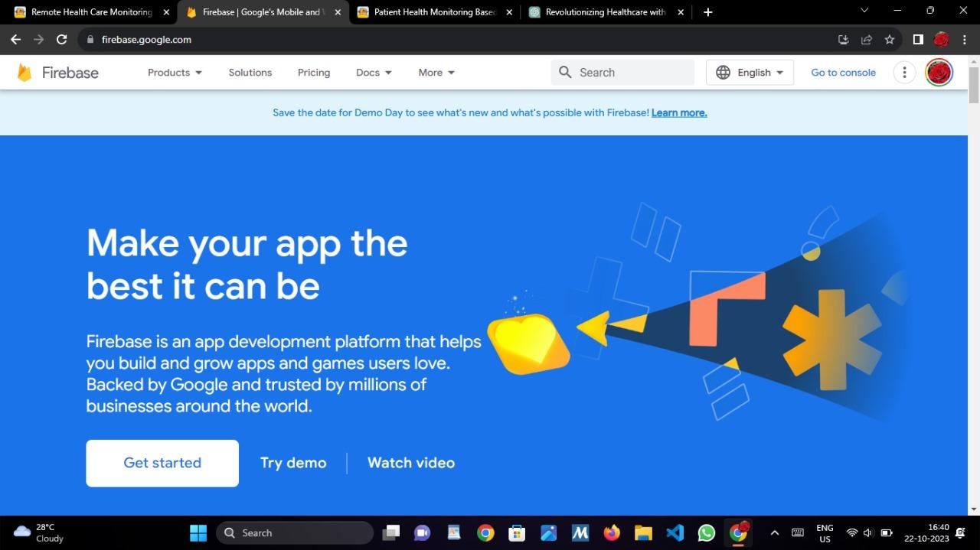The width and height of the screenshot is (980, 550).
Task: Bookmark this page with the star icon
Action: click(x=889, y=40)
